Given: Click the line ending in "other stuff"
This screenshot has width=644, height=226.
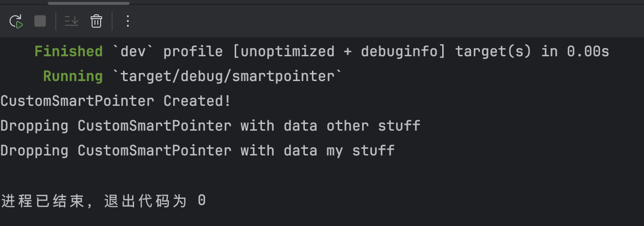Looking at the screenshot, I should pyautogui.click(x=210, y=126).
